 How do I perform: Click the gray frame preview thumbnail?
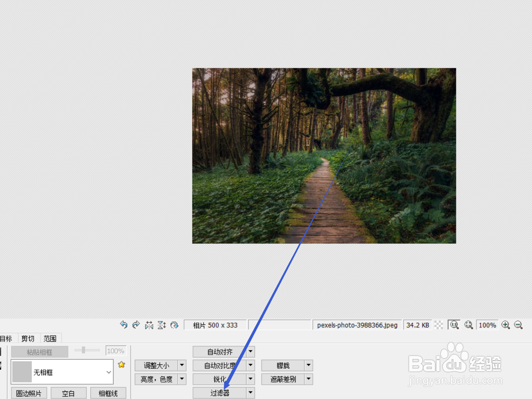click(x=22, y=372)
